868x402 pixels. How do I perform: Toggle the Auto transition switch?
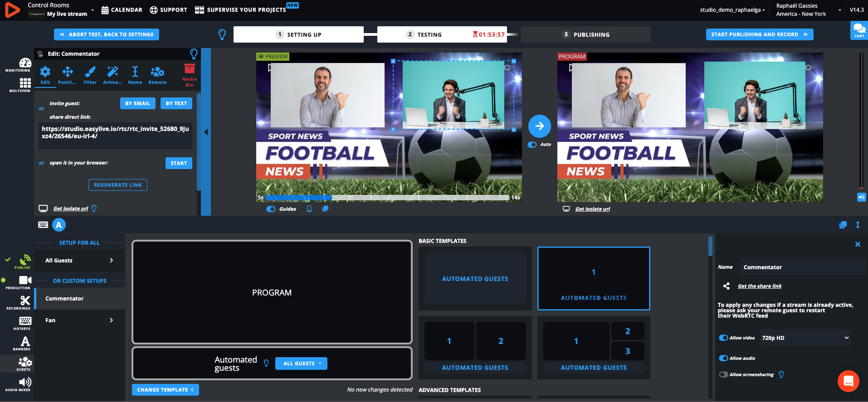point(532,145)
